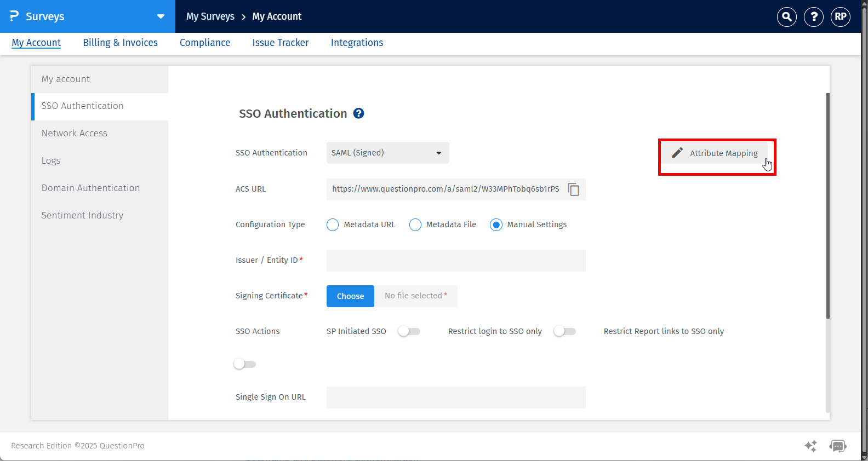Toggle Restrict login to SSO only
Viewport: 868px width, 461px height.
(x=564, y=331)
